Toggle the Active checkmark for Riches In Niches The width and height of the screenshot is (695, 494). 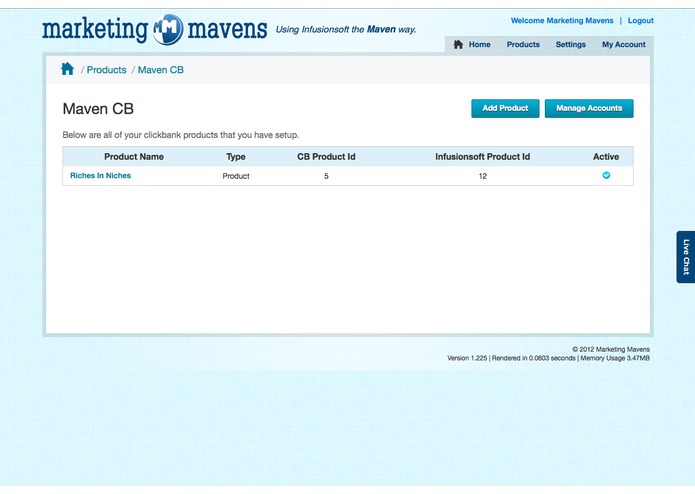pyautogui.click(x=606, y=175)
